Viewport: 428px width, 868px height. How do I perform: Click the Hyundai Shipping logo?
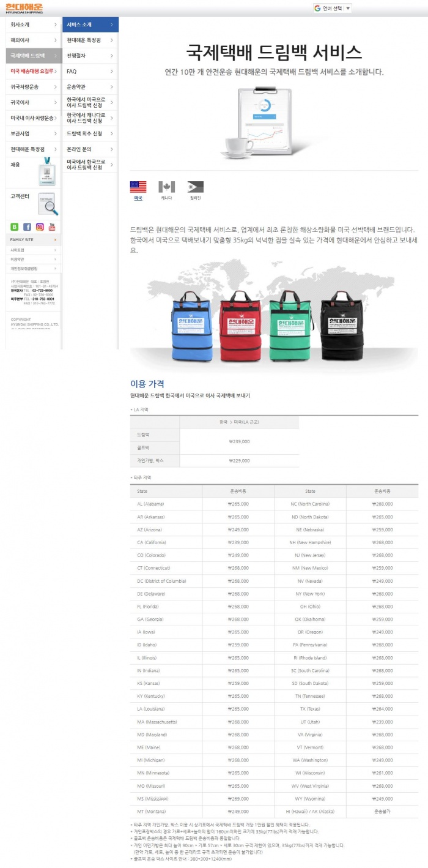(24, 8)
